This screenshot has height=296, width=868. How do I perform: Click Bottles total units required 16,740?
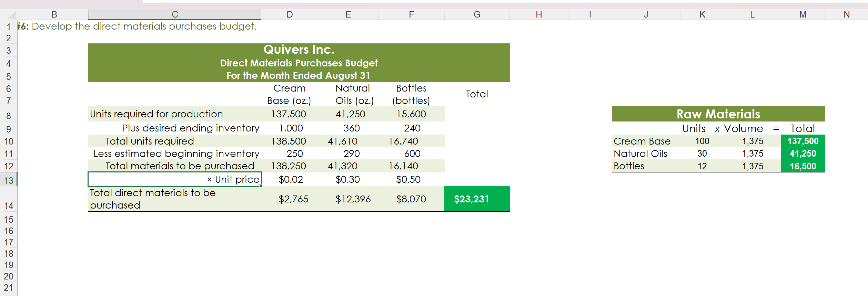[403, 141]
